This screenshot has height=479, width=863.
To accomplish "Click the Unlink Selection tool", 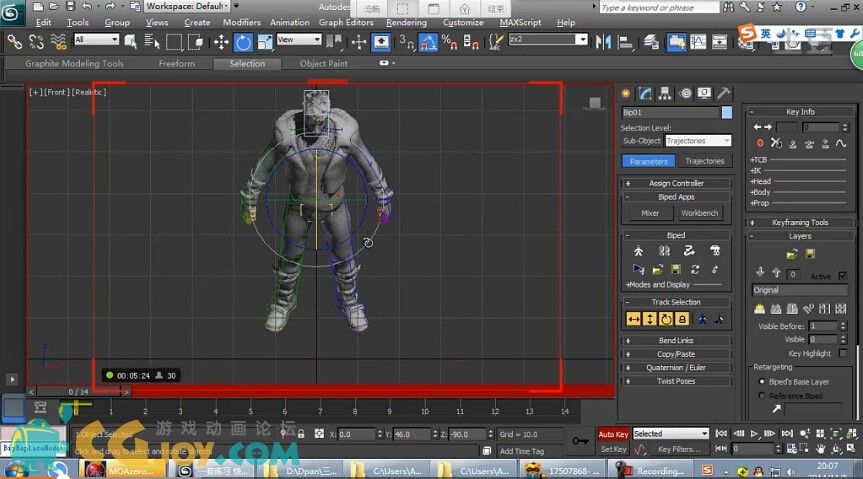I will (x=36, y=42).
